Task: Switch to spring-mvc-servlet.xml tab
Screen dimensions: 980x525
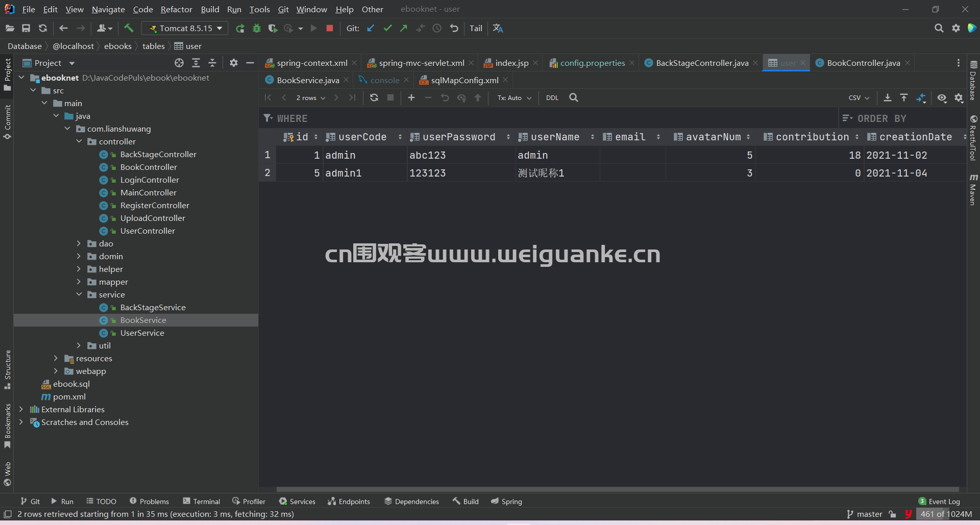Action: [x=421, y=63]
